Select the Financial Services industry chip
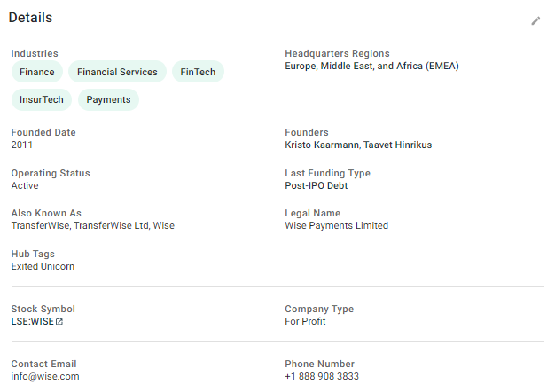555x392 pixels. pos(117,72)
